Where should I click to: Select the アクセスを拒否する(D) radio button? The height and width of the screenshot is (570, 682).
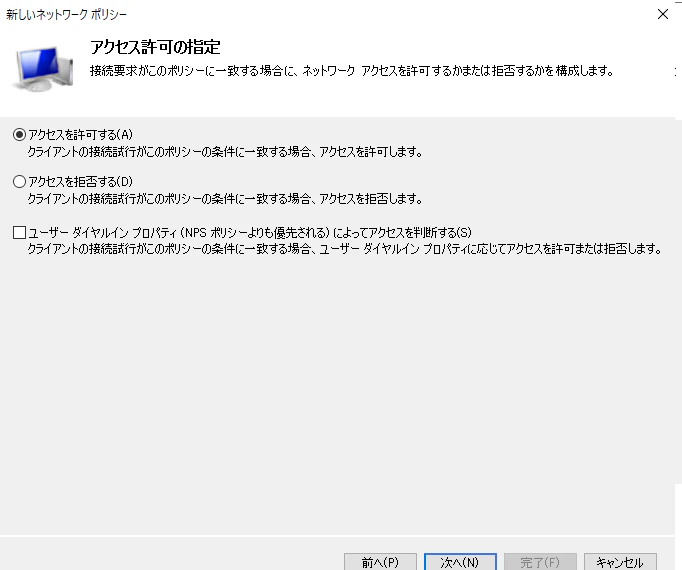pos(20,181)
